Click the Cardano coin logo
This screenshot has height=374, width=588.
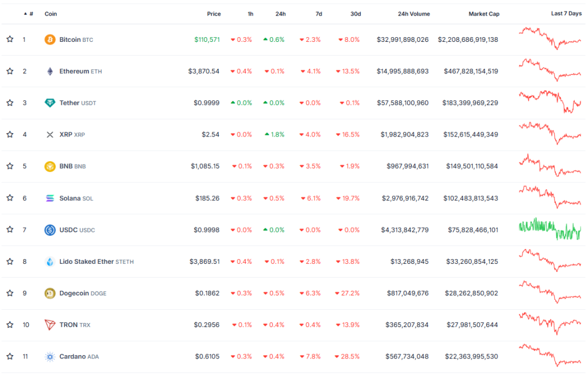click(x=50, y=356)
